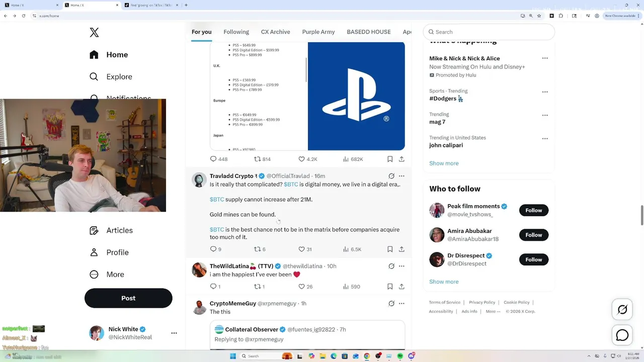Show more trending topics
Screen dimensions: 644x362
click(444, 163)
